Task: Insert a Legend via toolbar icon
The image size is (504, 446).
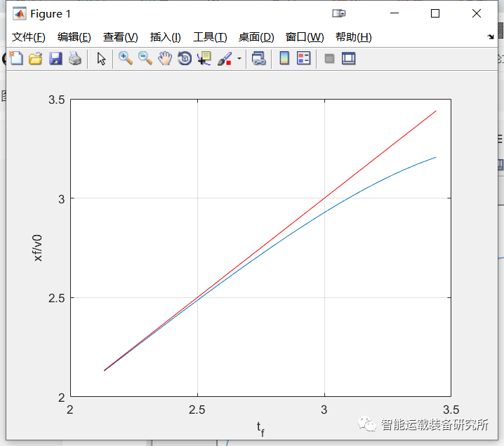Action: pos(304,59)
